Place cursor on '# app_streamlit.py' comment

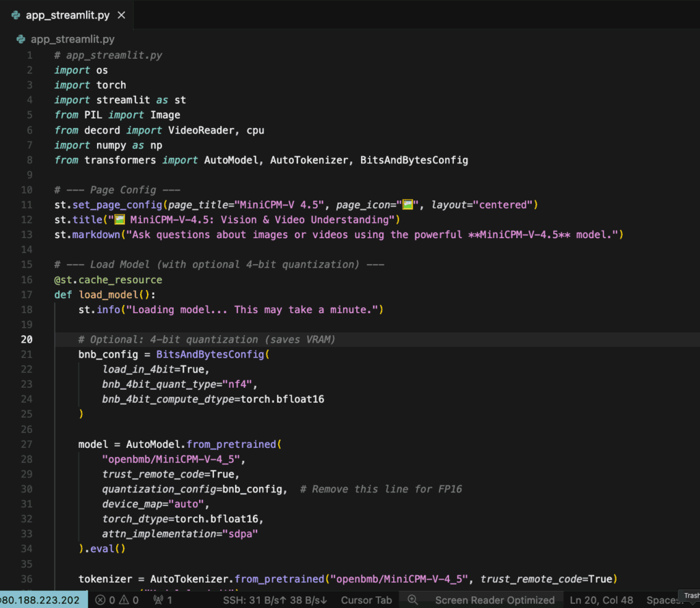108,55
